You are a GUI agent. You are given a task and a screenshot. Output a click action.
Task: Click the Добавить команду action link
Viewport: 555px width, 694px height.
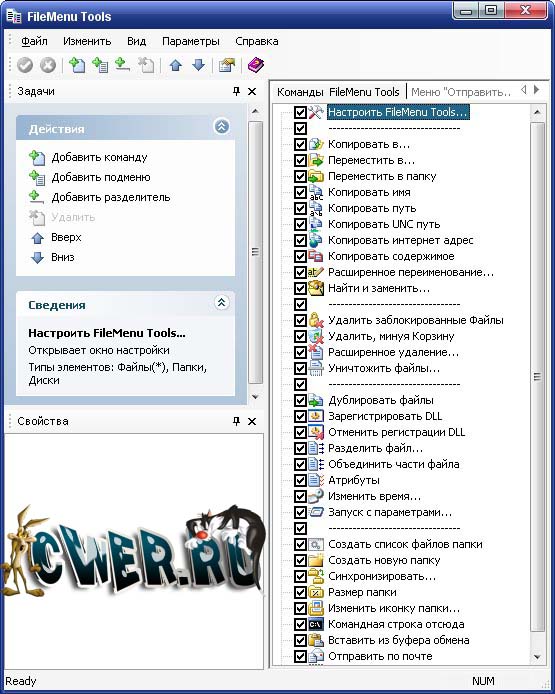point(99,157)
